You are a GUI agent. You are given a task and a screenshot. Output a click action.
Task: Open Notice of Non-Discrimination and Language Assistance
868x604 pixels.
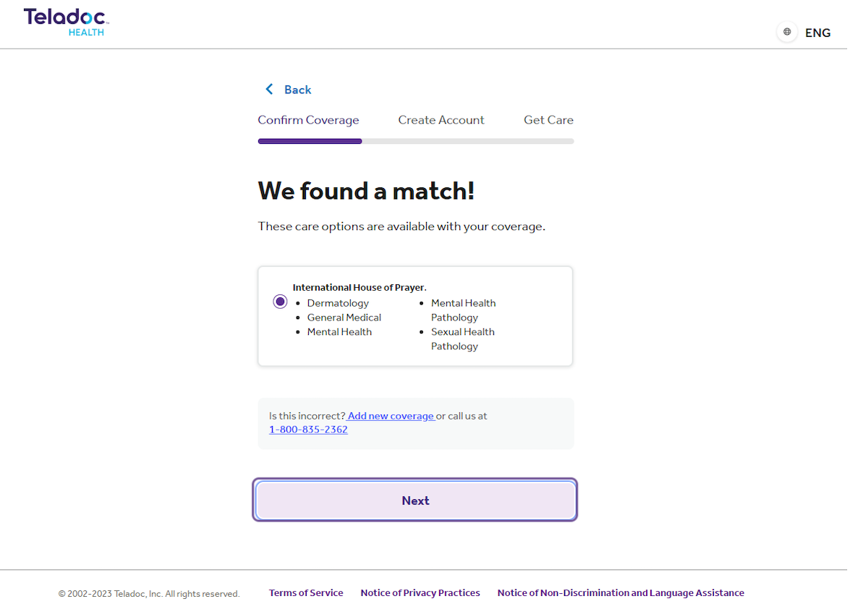click(621, 593)
